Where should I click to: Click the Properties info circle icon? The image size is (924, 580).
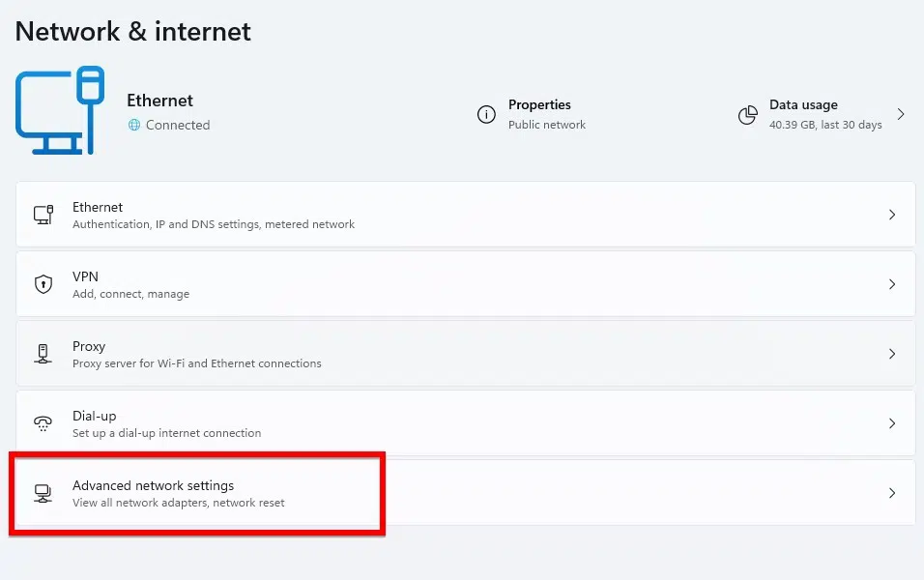[486, 114]
